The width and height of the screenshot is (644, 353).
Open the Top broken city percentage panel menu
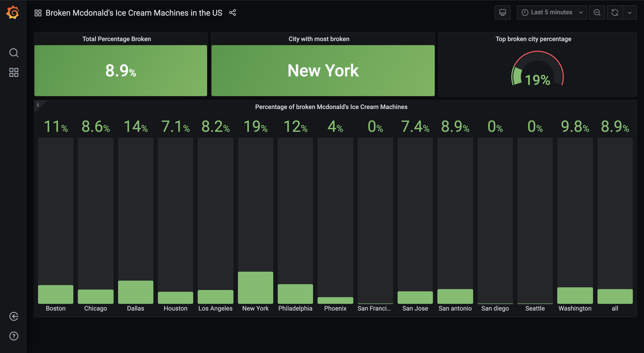pos(533,39)
